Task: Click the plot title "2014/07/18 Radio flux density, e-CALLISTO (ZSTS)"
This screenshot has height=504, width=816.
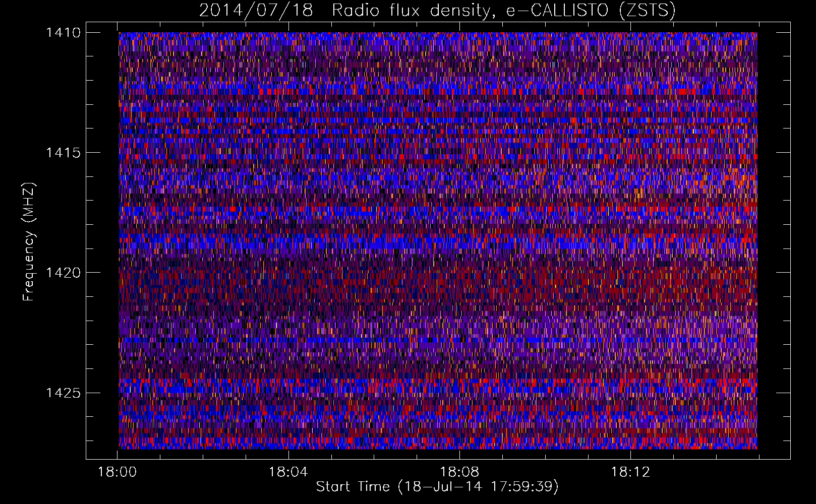Action: pyautogui.click(x=437, y=10)
